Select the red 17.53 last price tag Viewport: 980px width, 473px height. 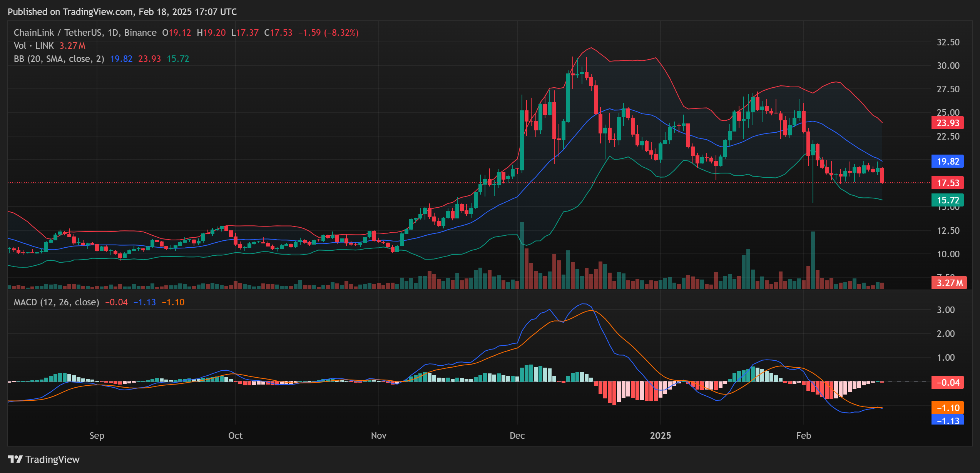[x=948, y=183]
